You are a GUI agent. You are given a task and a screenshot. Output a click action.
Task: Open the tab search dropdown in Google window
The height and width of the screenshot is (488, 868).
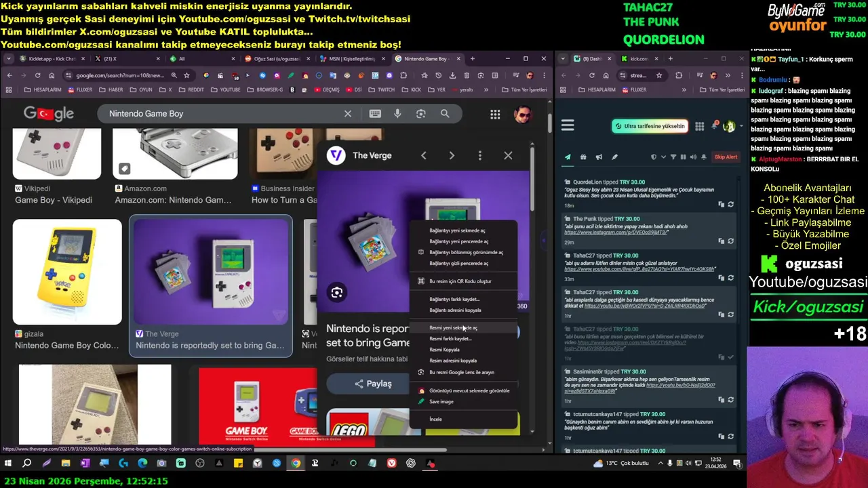tap(9, 59)
